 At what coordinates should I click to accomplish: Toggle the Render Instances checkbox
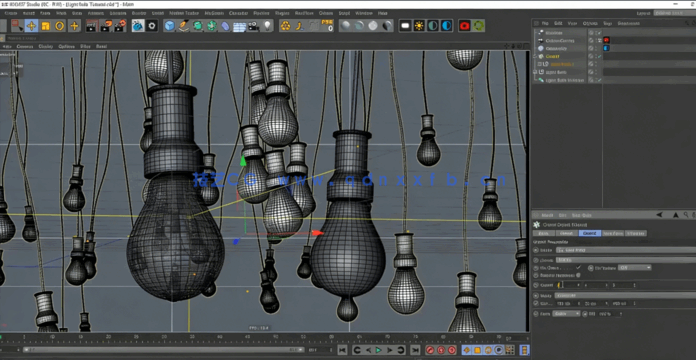coord(578,275)
